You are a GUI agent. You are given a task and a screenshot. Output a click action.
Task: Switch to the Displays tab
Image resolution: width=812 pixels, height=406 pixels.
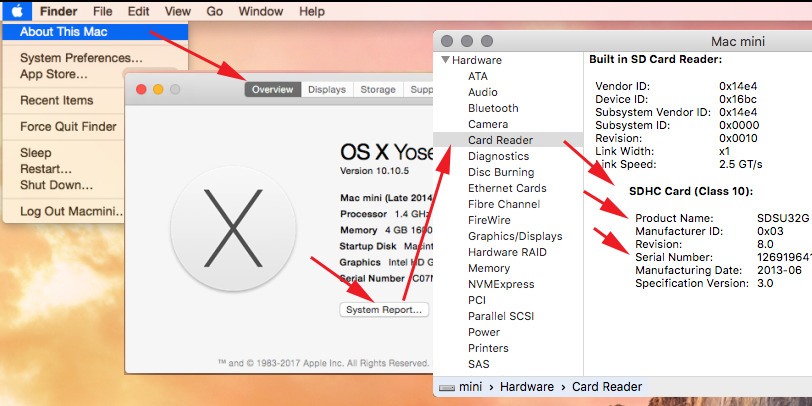click(x=327, y=90)
